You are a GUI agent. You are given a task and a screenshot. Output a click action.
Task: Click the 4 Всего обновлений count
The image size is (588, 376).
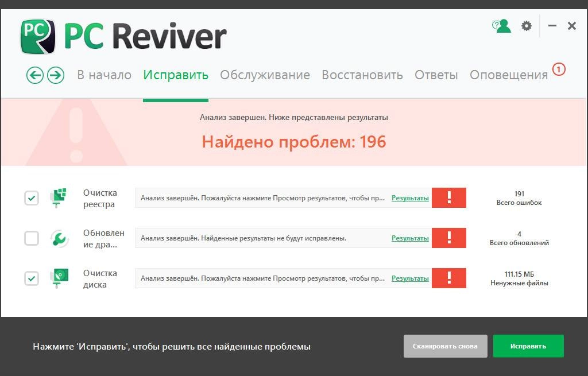click(x=519, y=238)
